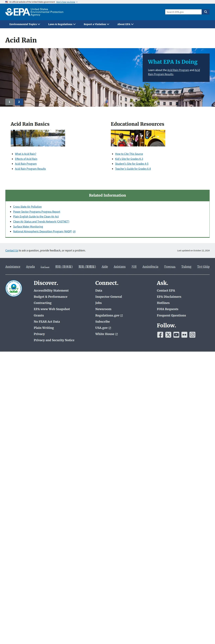Click external link icon beside NADP
Screen dimensions: 215x644
click(74, 232)
